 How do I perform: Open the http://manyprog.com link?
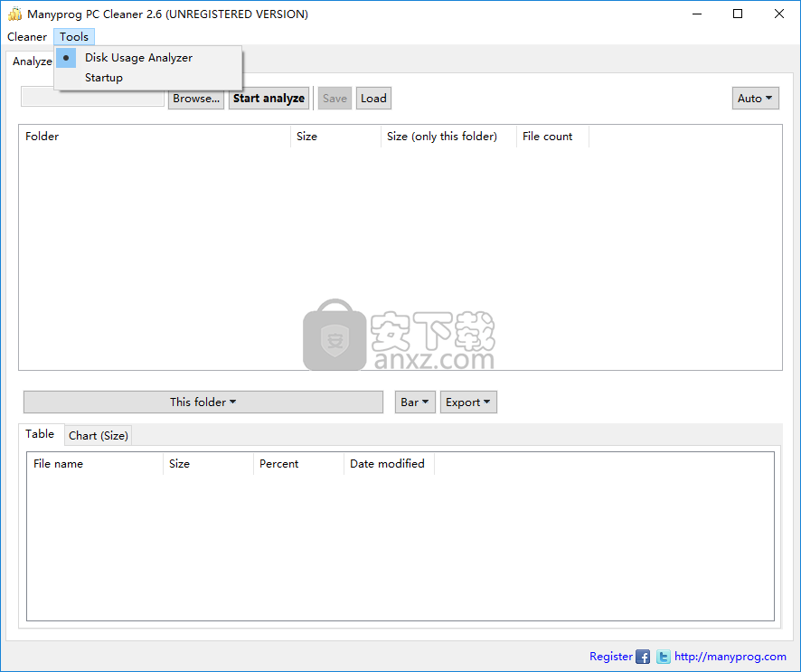tap(730, 657)
